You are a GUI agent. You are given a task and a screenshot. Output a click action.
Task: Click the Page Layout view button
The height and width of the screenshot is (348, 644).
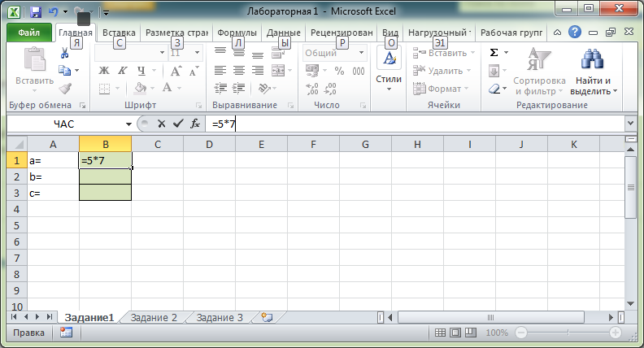coord(455,333)
